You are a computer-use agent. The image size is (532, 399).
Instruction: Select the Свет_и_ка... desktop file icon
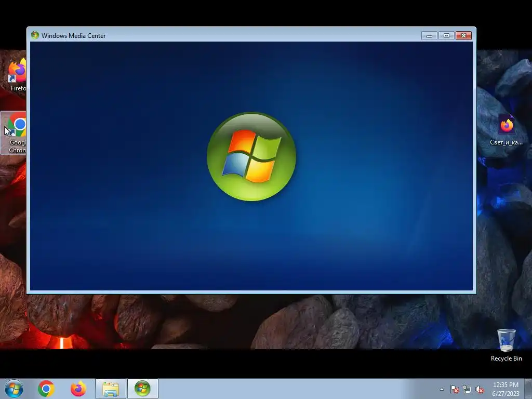(506, 130)
